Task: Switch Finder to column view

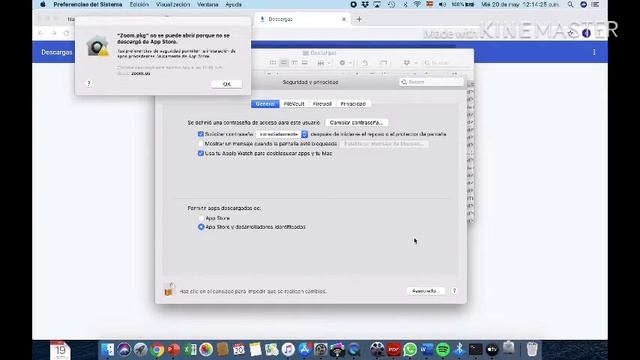Action: pos(294,63)
